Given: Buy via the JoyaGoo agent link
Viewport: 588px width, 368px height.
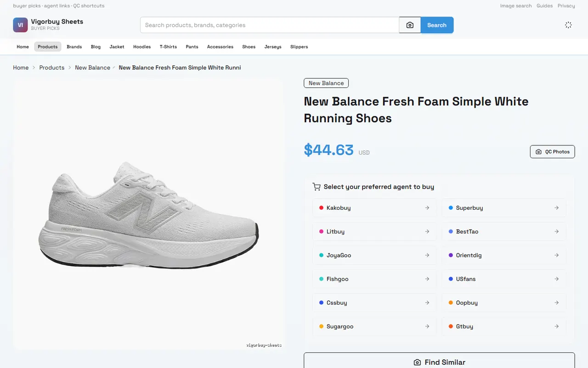Looking at the screenshot, I should click(374, 255).
